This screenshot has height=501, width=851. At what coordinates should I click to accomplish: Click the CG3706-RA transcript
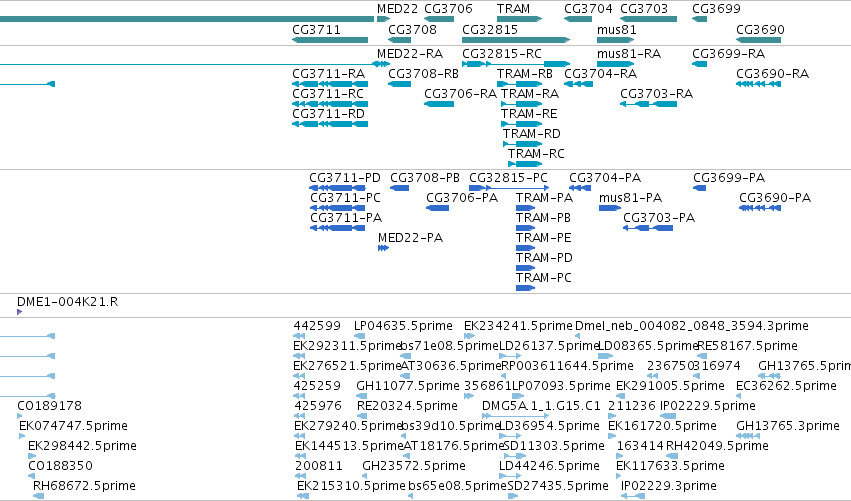tap(439, 104)
